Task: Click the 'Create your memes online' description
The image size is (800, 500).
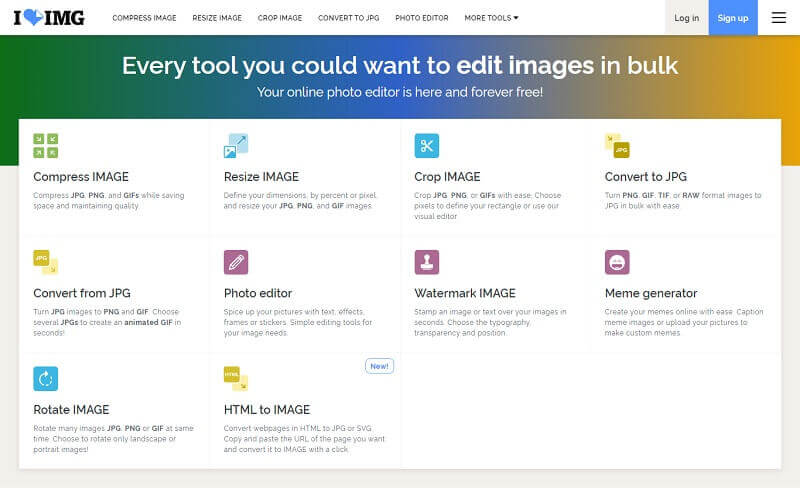Action: (x=684, y=322)
